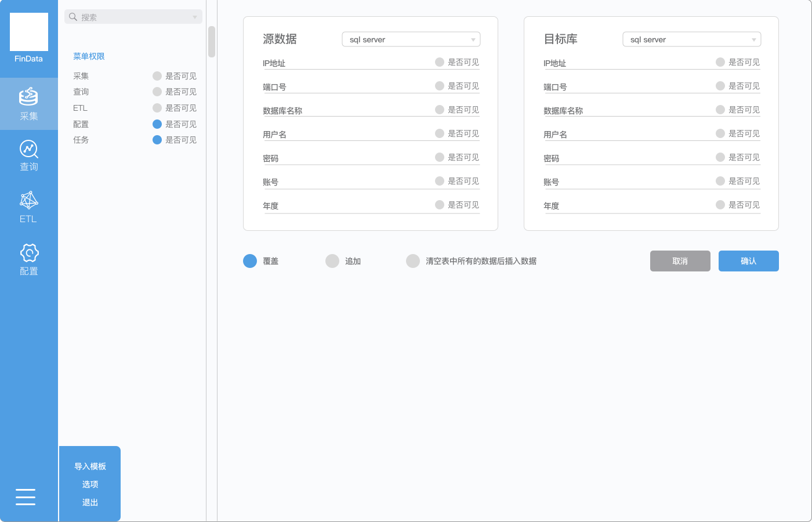Screen dimensions: 812x522
Task: Open the 采集 collection module icon
Action: pyautogui.click(x=28, y=96)
